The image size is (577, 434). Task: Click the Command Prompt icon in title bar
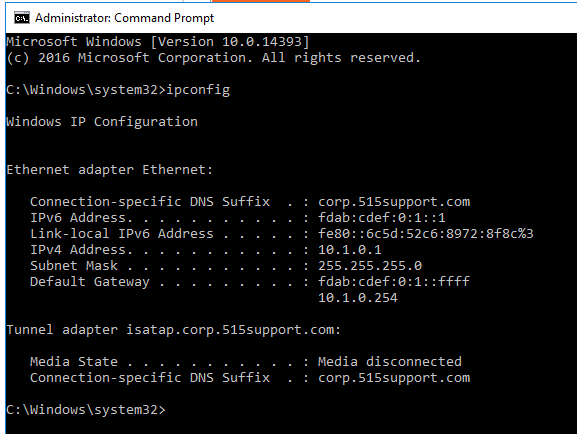(x=22, y=18)
